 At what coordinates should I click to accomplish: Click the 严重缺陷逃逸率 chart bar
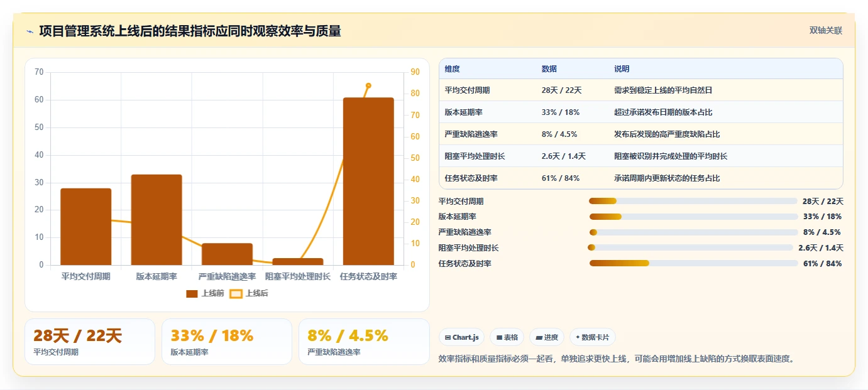pos(227,254)
